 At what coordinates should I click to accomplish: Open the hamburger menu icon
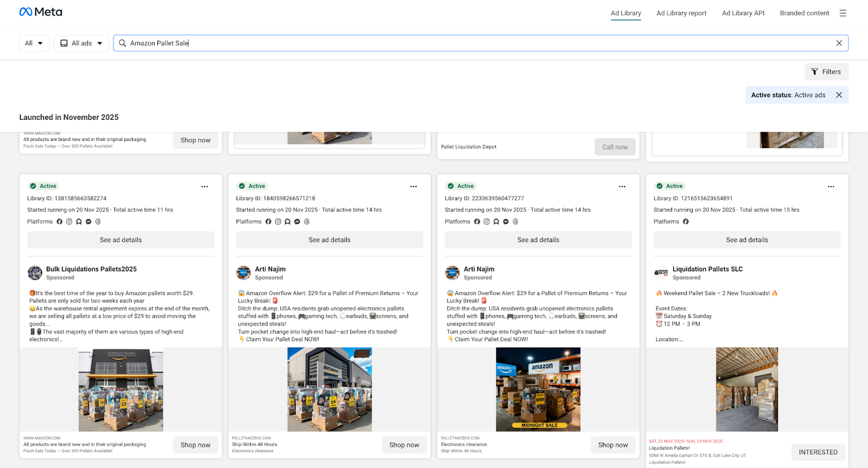843,13
